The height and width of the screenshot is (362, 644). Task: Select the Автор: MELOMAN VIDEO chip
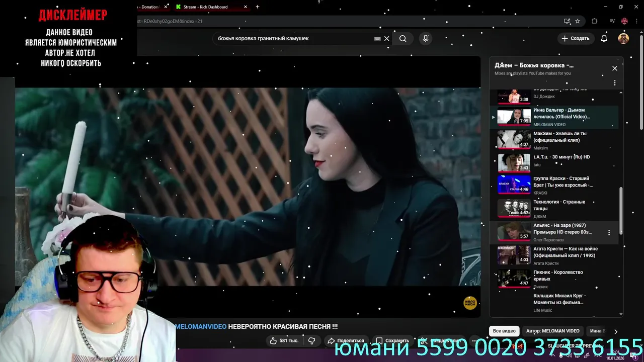[552, 331]
